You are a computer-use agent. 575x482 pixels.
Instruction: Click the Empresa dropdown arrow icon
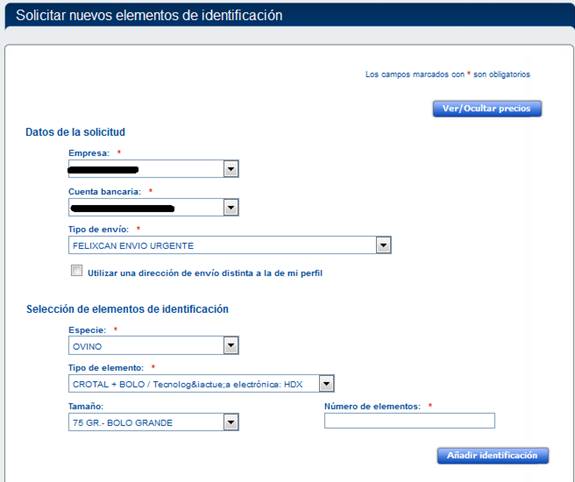click(x=231, y=169)
